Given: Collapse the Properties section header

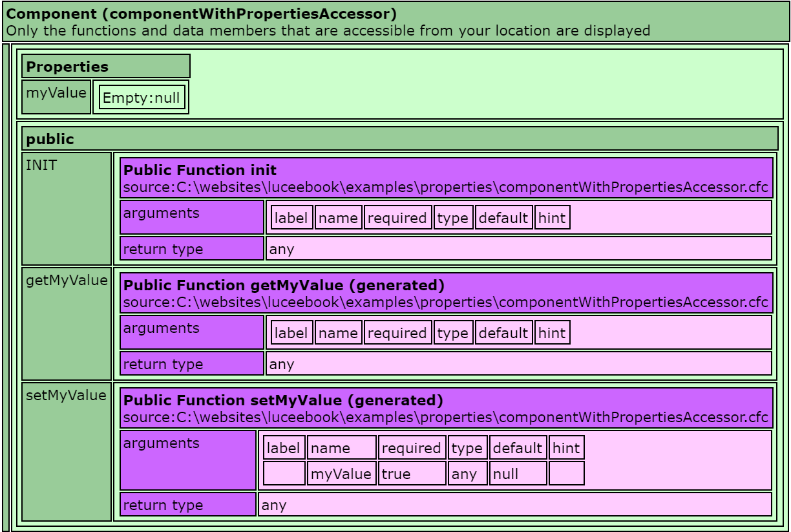Looking at the screenshot, I should click(106, 67).
